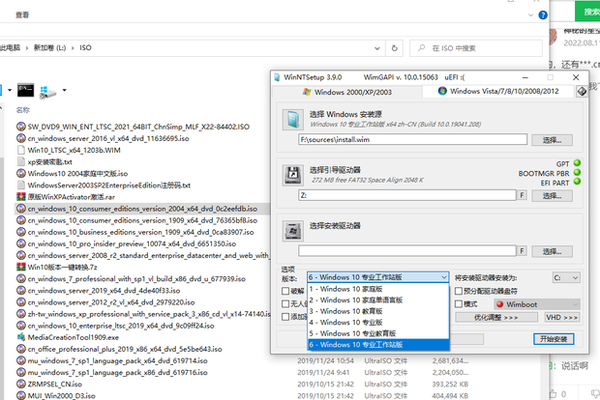Click the BOOTMGR PBR green status indicator
The height and width of the screenshot is (400, 600).
pyautogui.click(x=577, y=173)
